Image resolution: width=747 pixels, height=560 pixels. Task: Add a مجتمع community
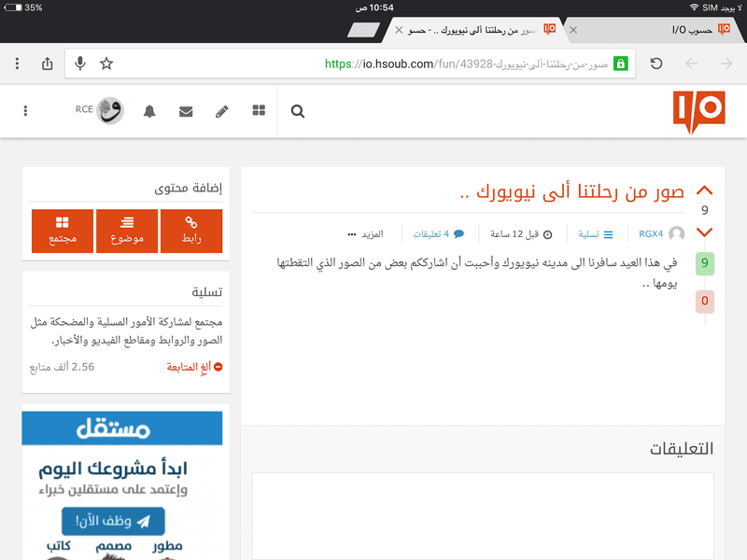63,231
